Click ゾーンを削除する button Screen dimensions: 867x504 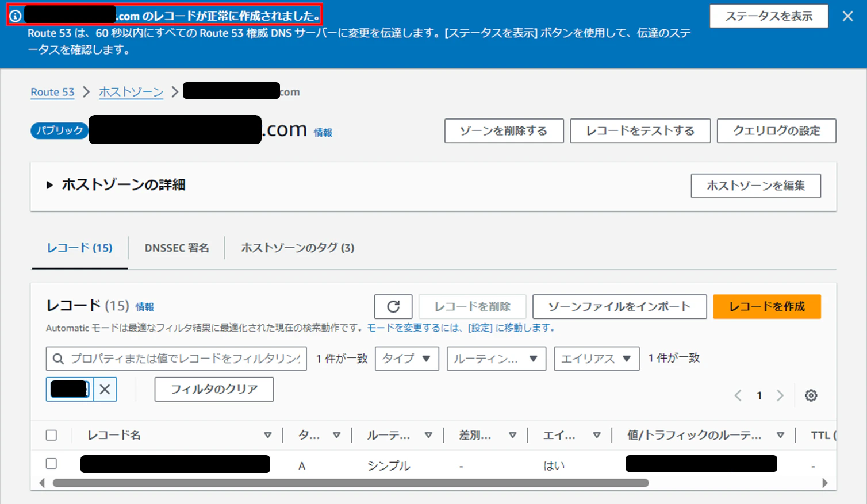coord(504,131)
